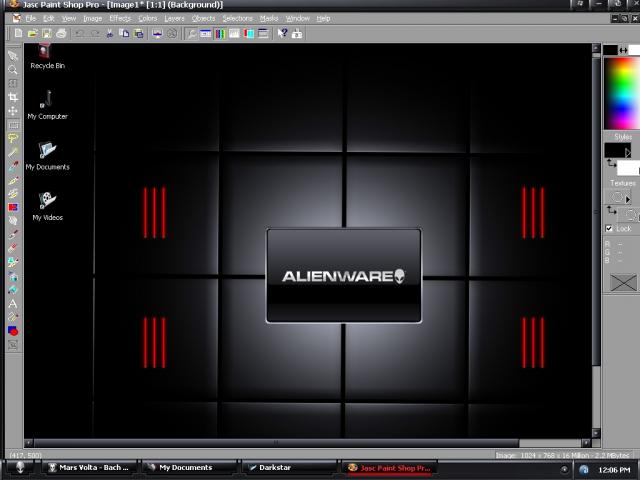Open the Layers menu
The height and width of the screenshot is (480, 640).
[x=174, y=18]
